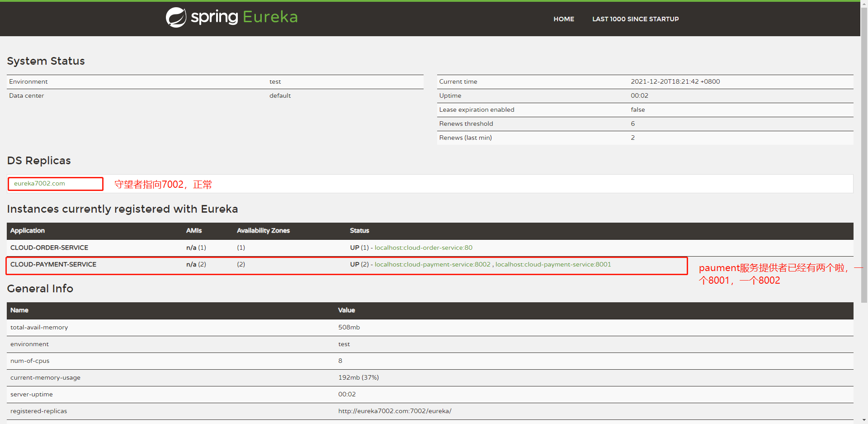Select the num-of-cpus row name
Screen dimensions: 868x424
tap(30, 361)
